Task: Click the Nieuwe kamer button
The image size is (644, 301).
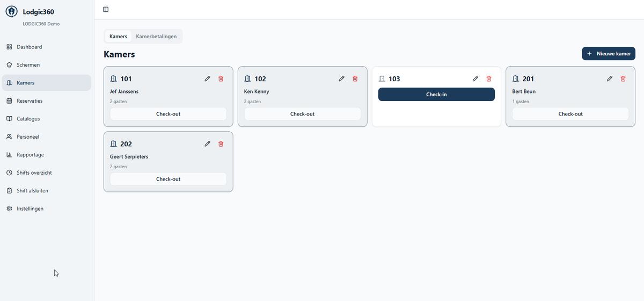Action: 609,54
